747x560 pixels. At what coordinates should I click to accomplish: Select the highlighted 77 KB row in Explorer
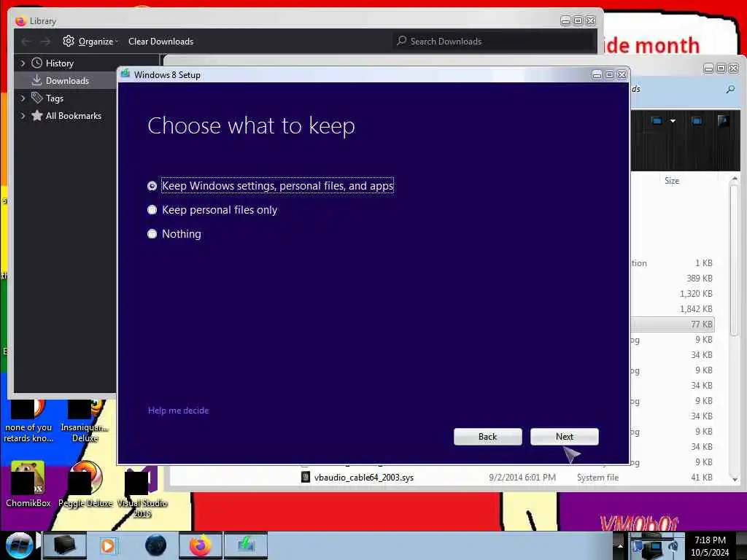[x=673, y=324]
